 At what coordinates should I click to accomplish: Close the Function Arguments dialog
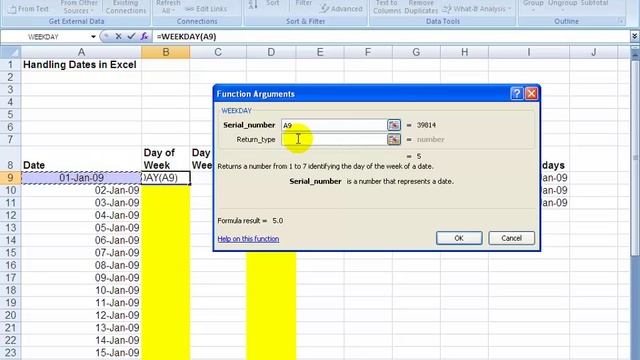531,94
